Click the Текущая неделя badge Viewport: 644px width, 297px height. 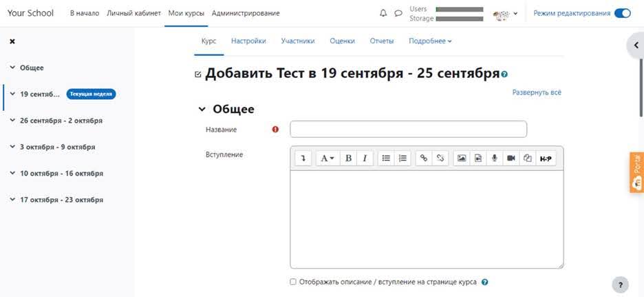pyautogui.click(x=92, y=94)
